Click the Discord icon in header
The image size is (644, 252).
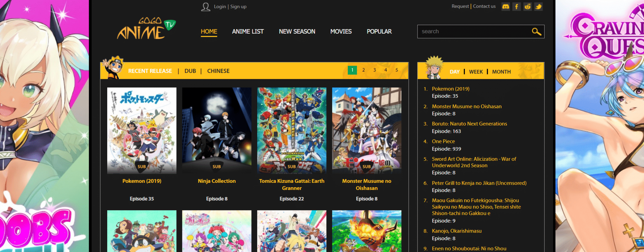[506, 7]
